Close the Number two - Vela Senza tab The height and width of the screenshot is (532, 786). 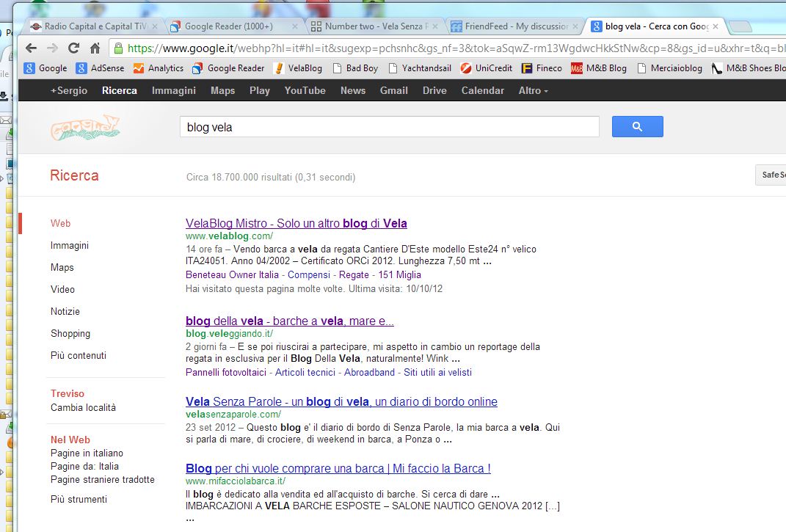click(x=435, y=26)
